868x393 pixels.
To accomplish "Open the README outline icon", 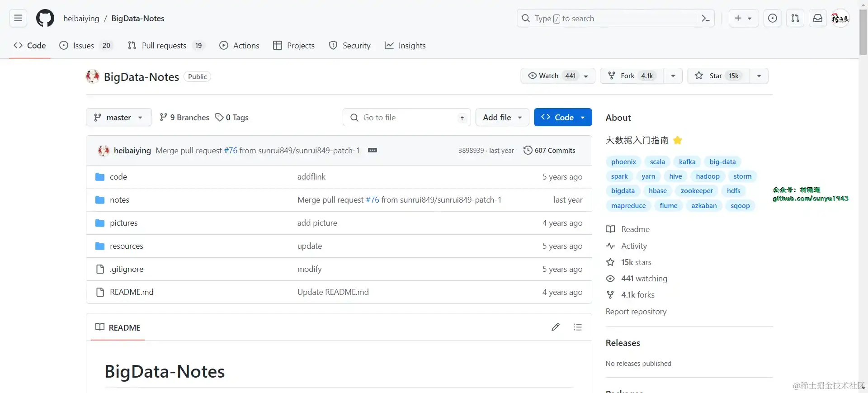I will pos(577,327).
